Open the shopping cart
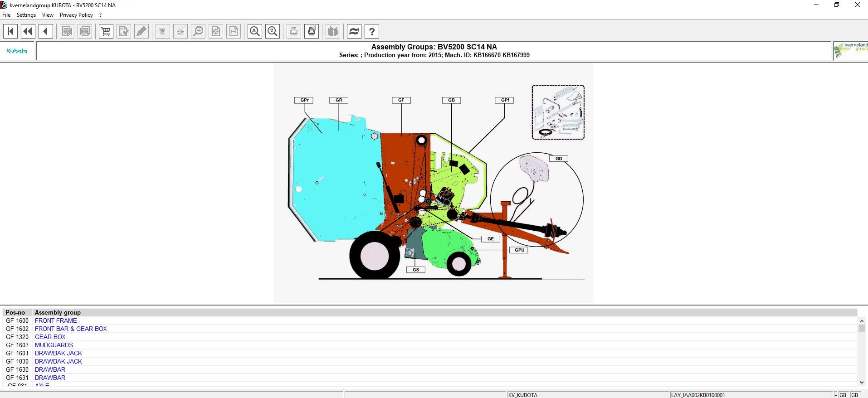The image size is (868, 398). tap(106, 31)
